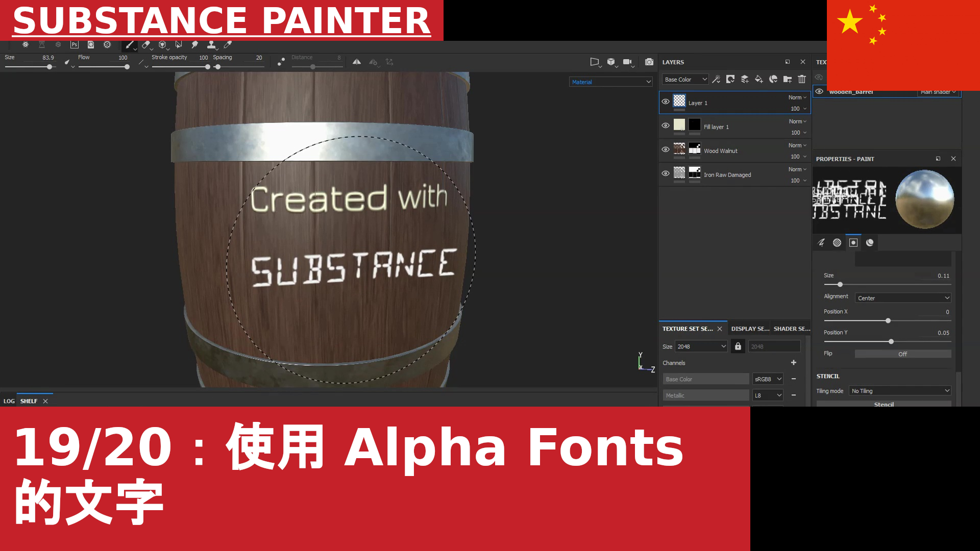980x551 pixels.
Task: Select the Polygon Fill tool
Action: point(179,45)
